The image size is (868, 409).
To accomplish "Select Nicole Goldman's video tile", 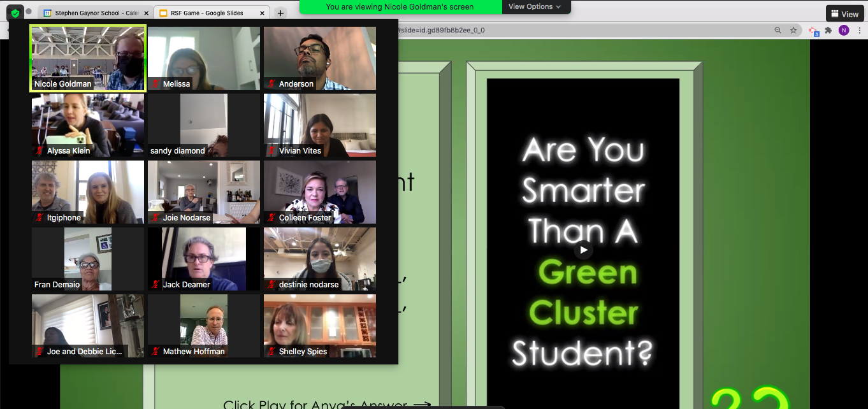I will tap(89, 58).
